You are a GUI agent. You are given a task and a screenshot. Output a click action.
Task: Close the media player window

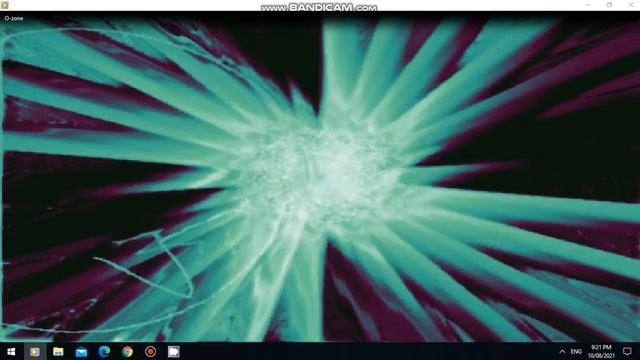coord(631,4)
